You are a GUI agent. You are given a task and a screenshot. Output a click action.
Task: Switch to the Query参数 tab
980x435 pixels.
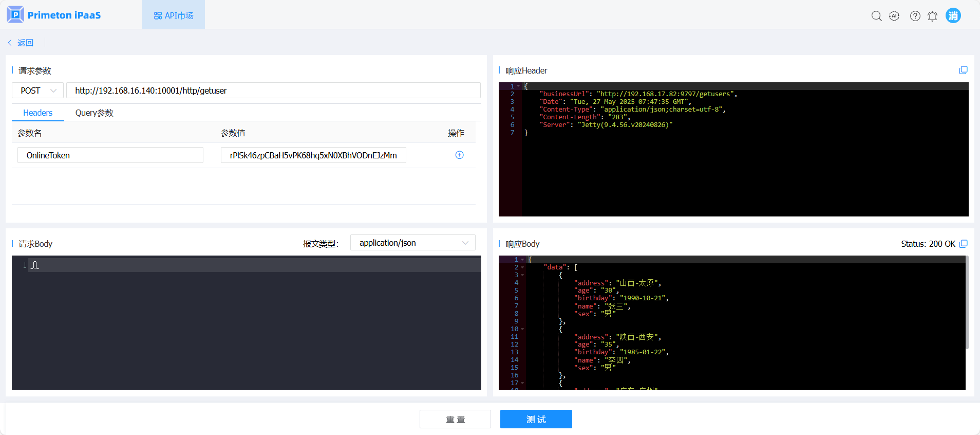[94, 113]
